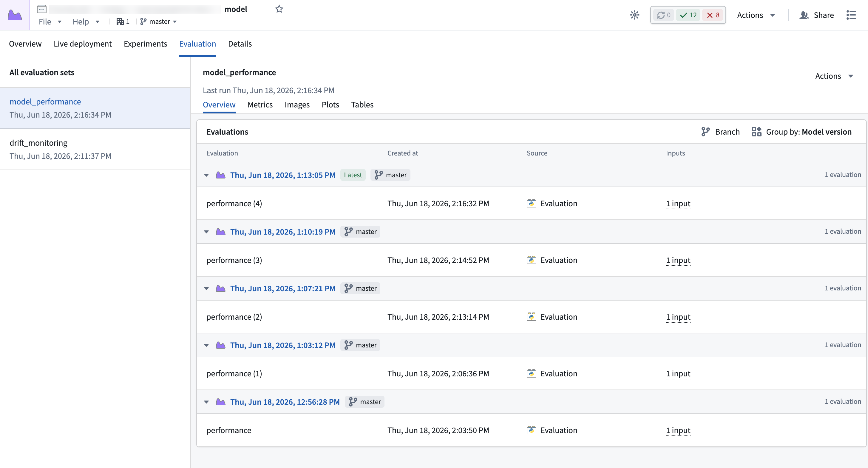Click the Latest tag on newest version

(353, 175)
